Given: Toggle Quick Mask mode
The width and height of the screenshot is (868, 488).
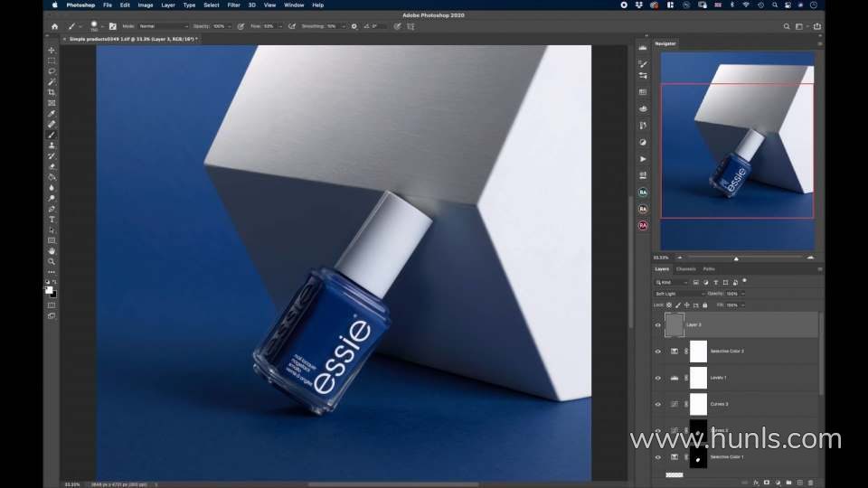Looking at the screenshot, I should [x=52, y=305].
